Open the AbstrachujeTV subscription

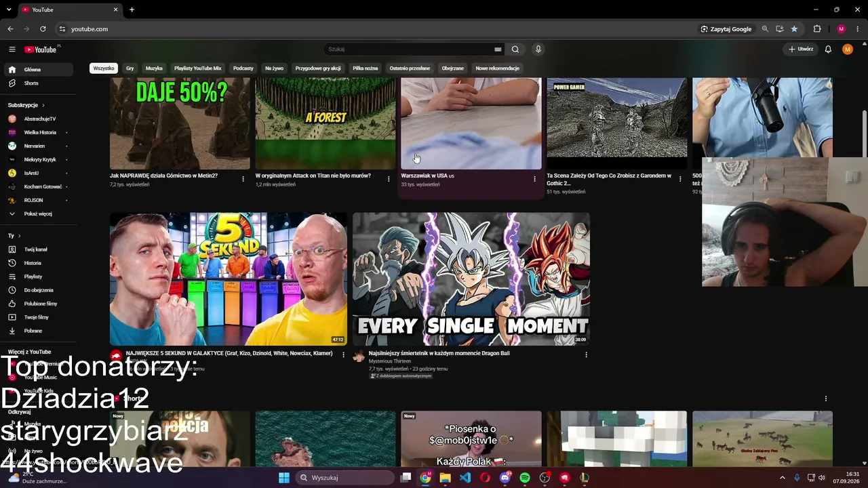tap(37, 119)
